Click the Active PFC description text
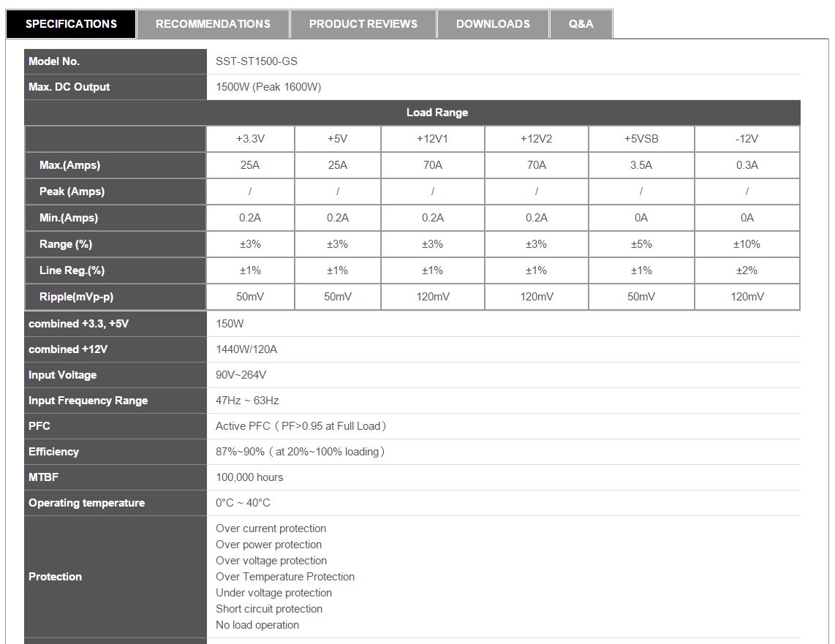The width and height of the screenshot is (835, 644). [x=301, y=426]
